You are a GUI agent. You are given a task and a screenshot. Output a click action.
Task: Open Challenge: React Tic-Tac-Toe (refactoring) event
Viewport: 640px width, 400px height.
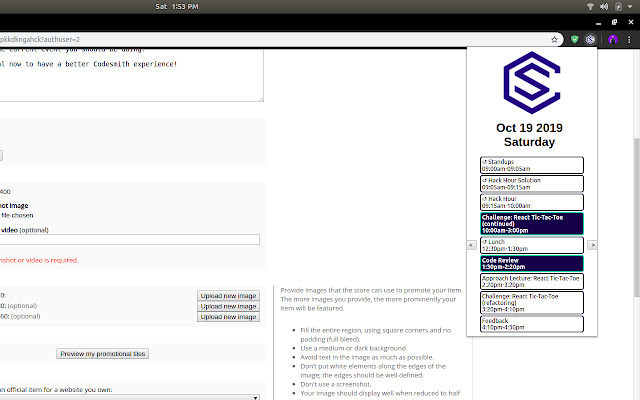[x=532, y=302]
